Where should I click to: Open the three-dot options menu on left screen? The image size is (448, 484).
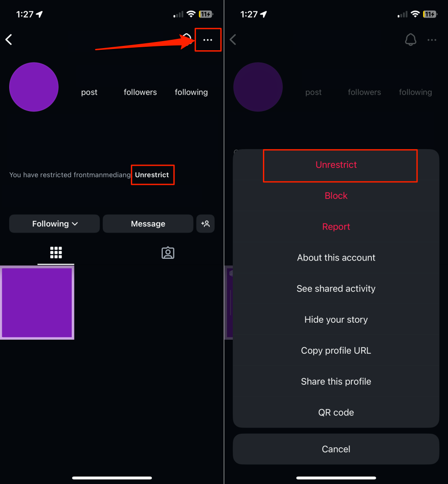click(x=208, y=40)
